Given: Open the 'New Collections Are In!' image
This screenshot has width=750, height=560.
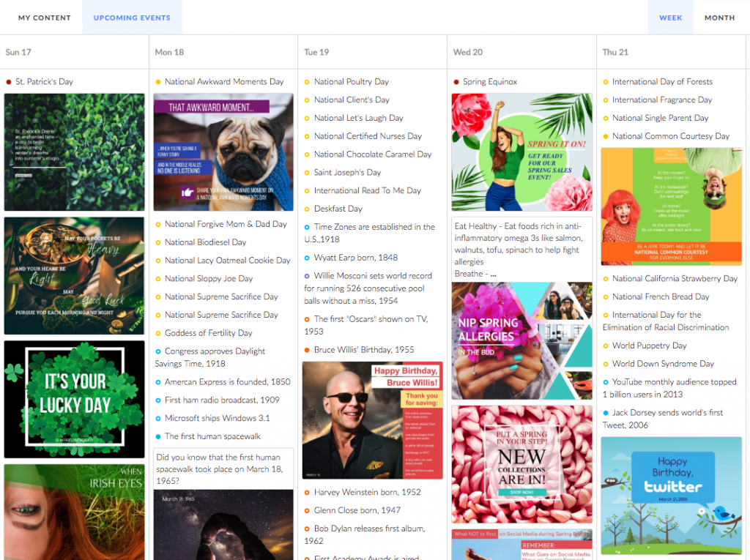Looking at the screenshot, I should 521,464.
